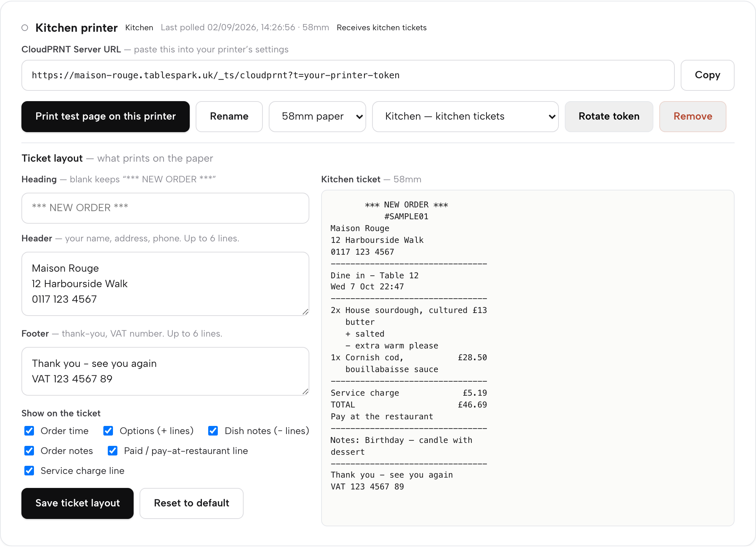The image size is (756, 547).
Task: Open the Kitchen — kitchen tickets dropdown
Action: [x=465, y=117]
